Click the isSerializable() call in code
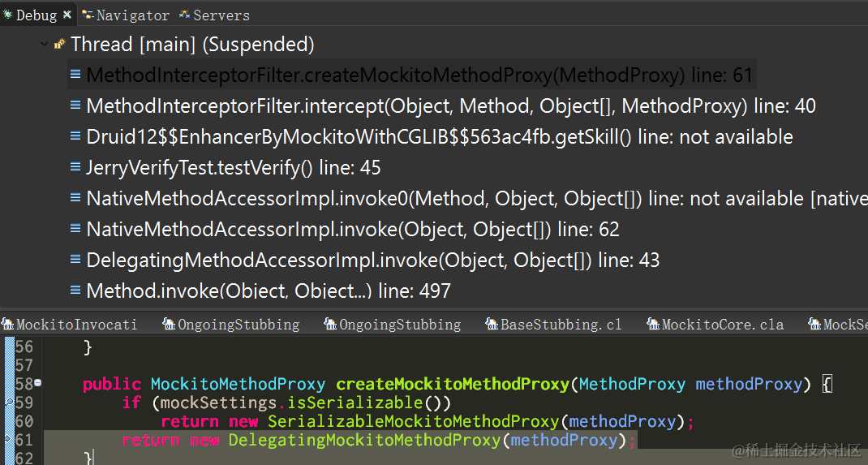The height and width of the screenshot is (465, 868). (369, 403)
